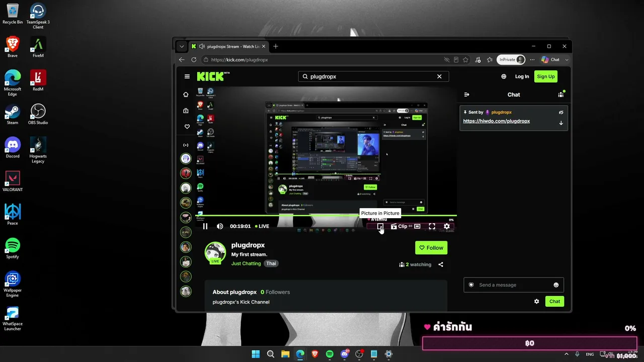Open chat settings gear

(536, 302)
